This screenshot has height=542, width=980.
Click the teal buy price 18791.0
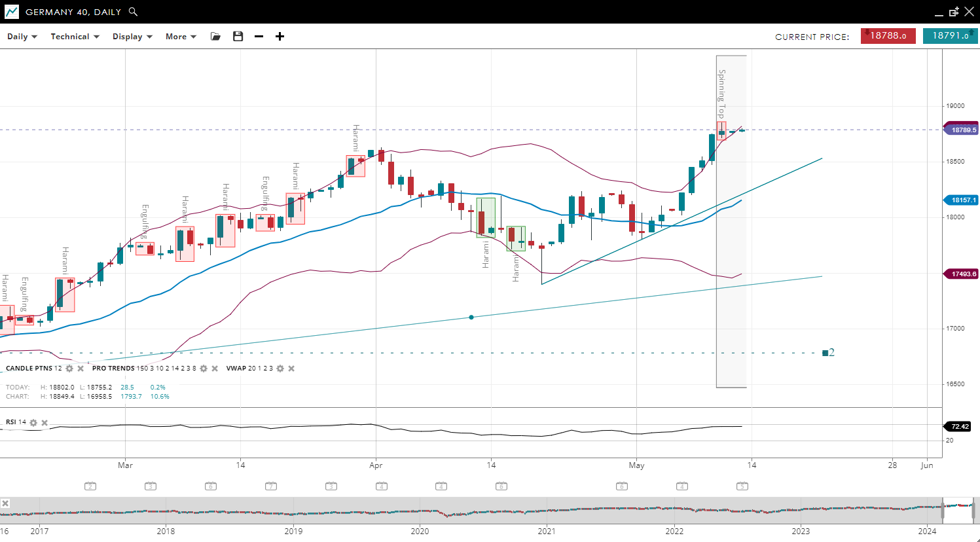pyautogui.click(x=950, y=36)
